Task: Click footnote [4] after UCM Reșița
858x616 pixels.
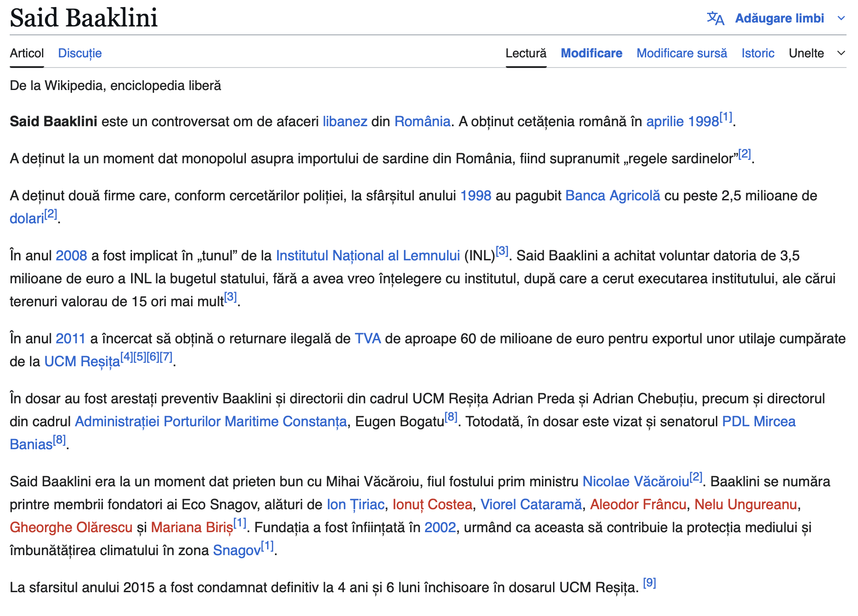Action: pyautogui.click(x=127, y=357)
